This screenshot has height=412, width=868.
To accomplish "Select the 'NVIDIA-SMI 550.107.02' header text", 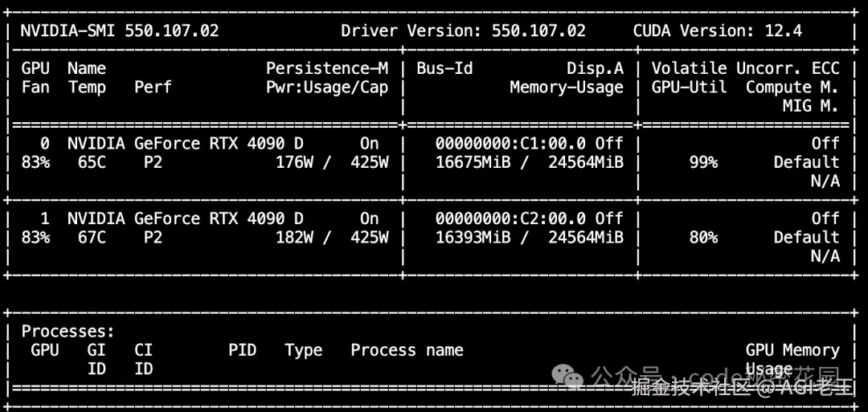I will tap(120, 31).
